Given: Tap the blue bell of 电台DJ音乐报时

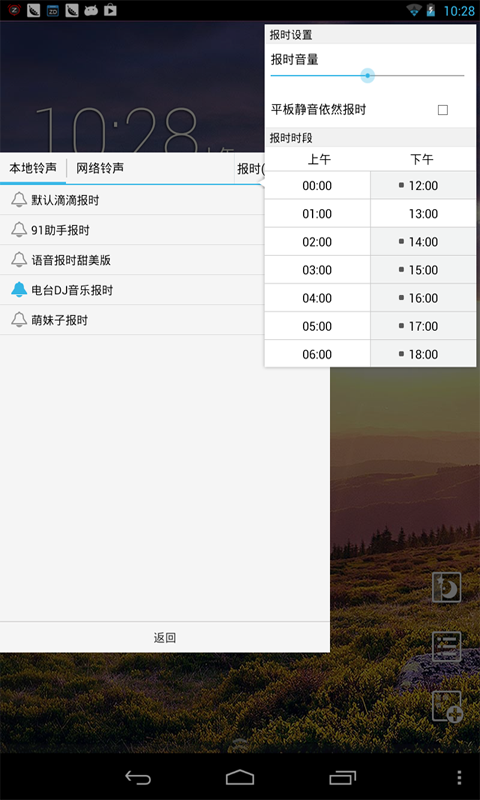Looking at the screenshot, I should [19, 290].
